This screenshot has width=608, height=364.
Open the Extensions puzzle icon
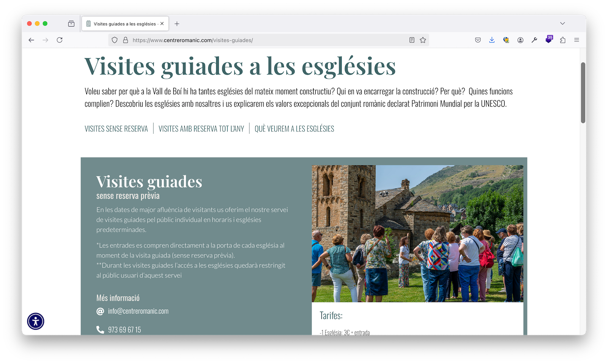[563, 40]
